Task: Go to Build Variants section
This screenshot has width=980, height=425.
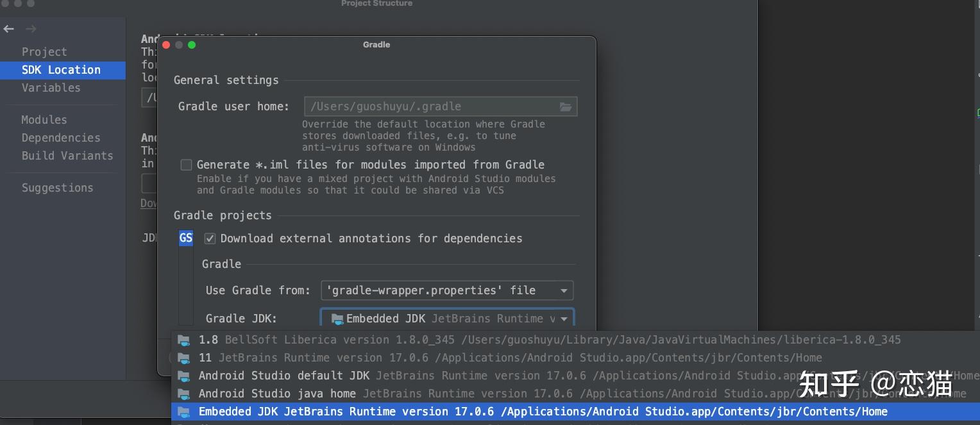Action: (67, 156)
